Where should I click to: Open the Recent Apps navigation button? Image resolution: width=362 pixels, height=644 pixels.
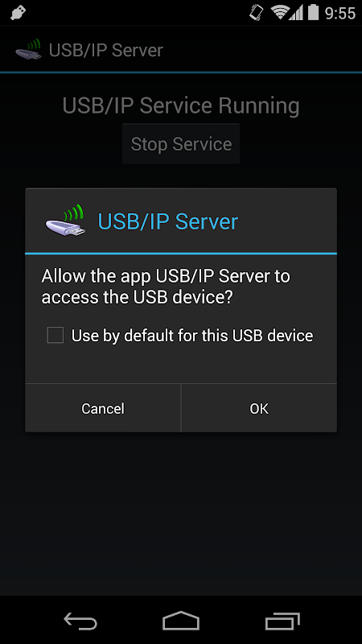tap(282, 621)
